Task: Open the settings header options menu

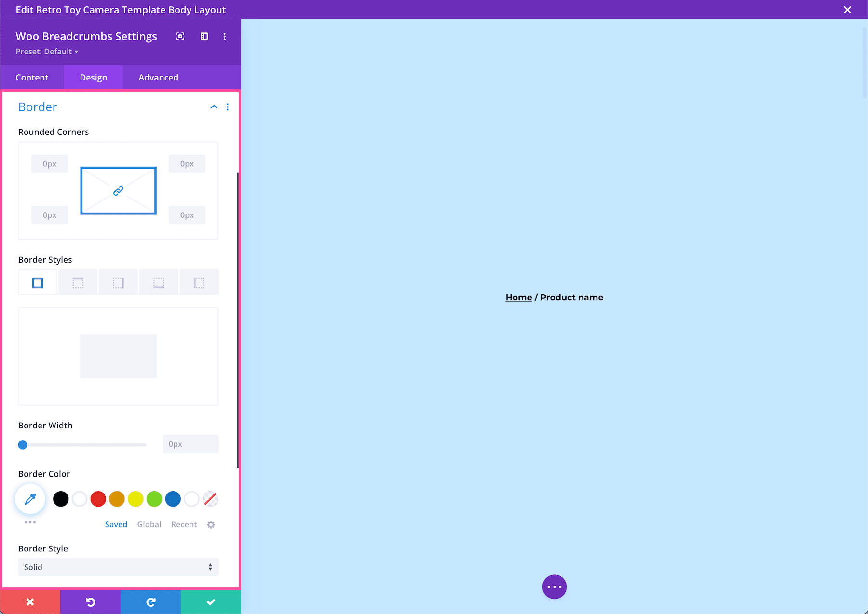Action: (224, 36)
